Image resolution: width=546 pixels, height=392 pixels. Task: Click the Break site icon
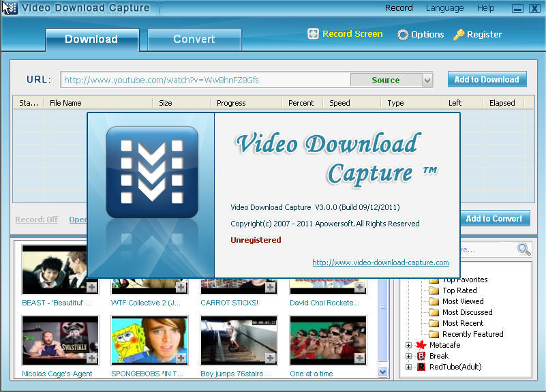[421, 356]
